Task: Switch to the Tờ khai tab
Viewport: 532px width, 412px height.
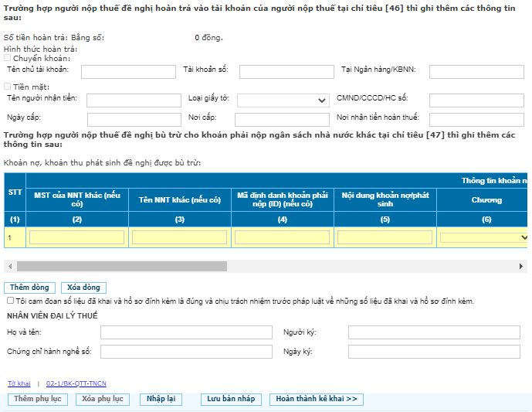Action: (19, 383)
